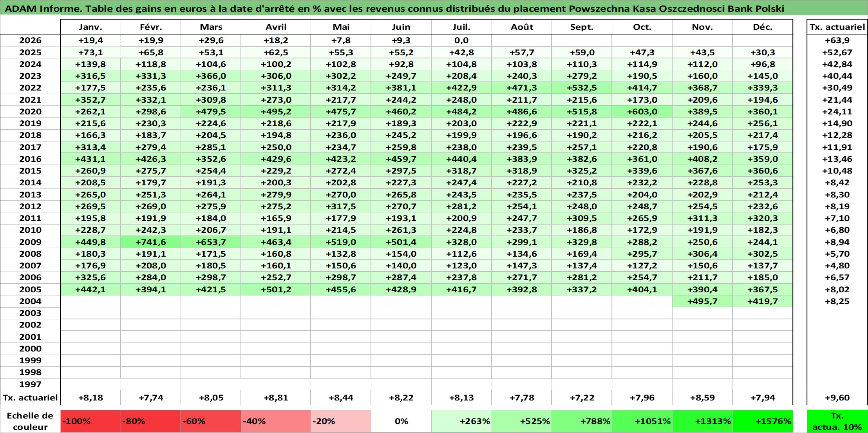Click the Août column header
The image size is (868, 433).
522,27
